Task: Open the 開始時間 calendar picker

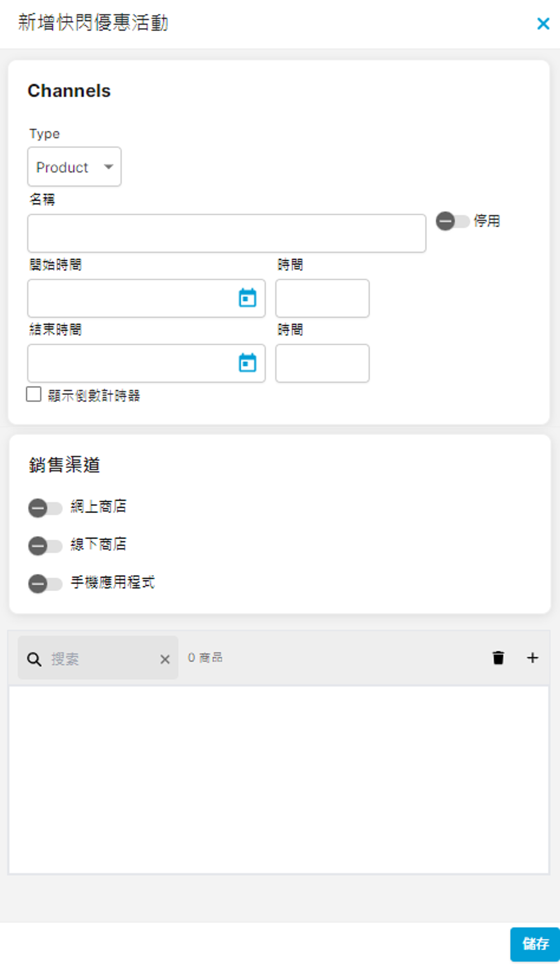Action: (x=247, y=298)
